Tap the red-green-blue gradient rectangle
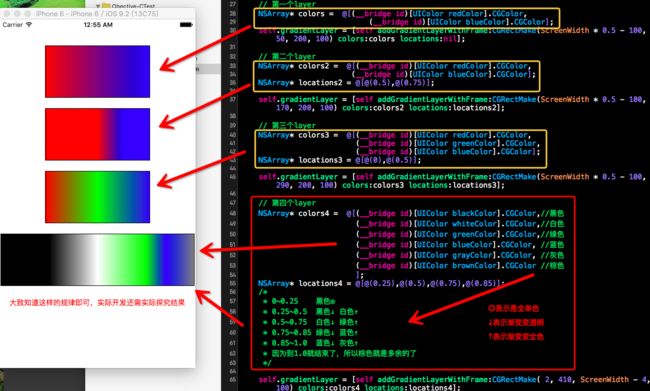Viewport: 650px width, 391px height. click(x=97, y=197)
